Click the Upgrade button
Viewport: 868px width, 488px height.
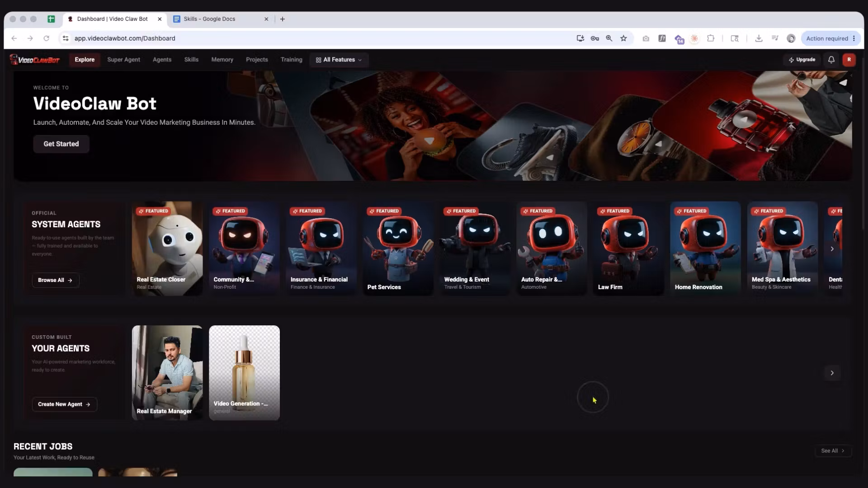pos(802,60)
